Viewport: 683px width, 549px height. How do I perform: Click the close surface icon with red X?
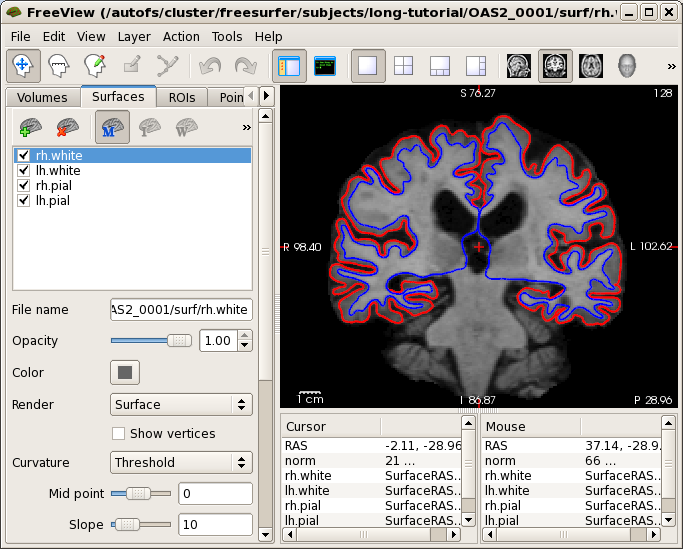68,127
